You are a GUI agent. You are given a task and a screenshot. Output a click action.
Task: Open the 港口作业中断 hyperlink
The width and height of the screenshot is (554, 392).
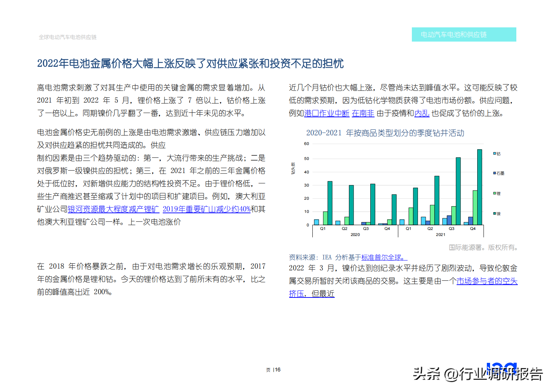(x=327, y=113)
